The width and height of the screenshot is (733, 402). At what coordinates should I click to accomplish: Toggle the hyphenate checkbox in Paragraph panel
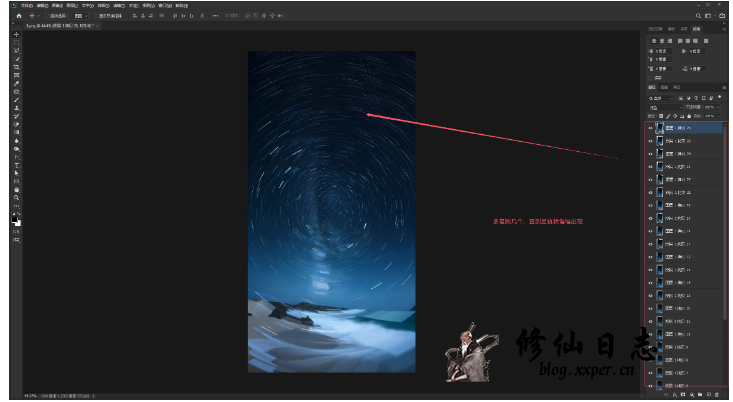pos(653,77)
